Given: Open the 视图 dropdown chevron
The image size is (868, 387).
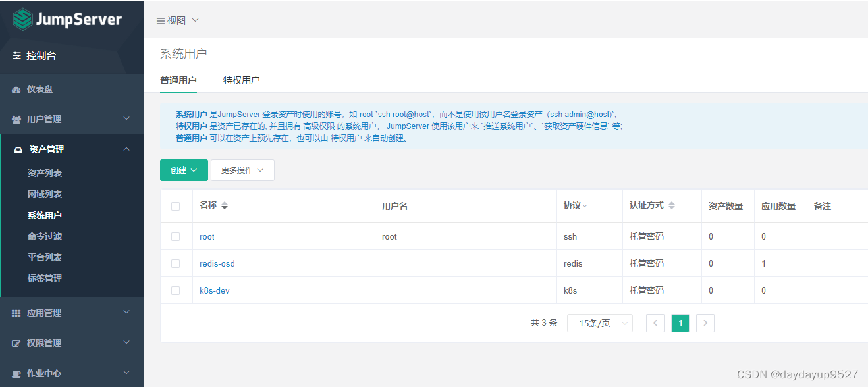Looking at the screenshot, I should point(195,20).
